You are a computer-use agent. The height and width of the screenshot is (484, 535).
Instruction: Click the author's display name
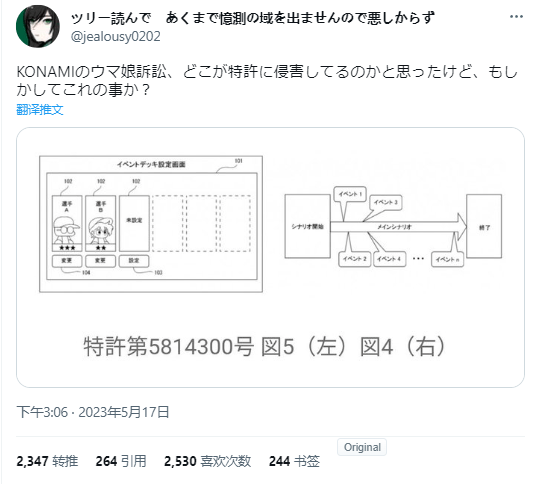253,18
